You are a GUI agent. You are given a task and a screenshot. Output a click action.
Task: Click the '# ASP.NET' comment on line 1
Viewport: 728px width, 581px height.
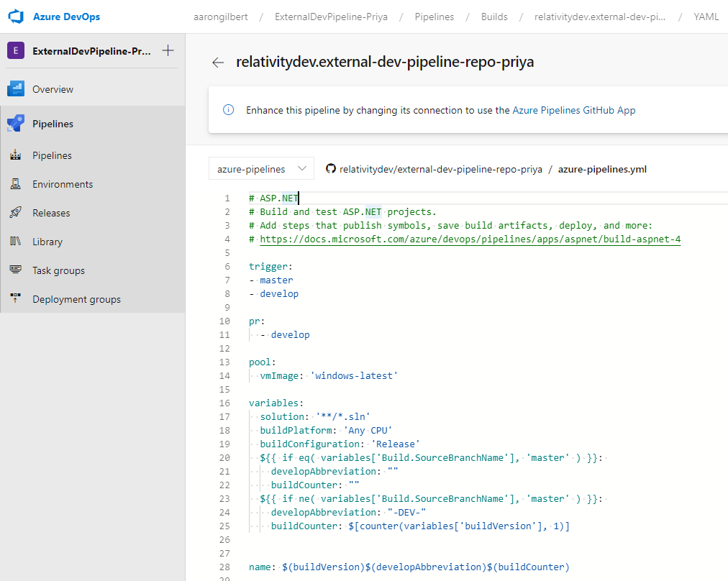click(273, 198)
